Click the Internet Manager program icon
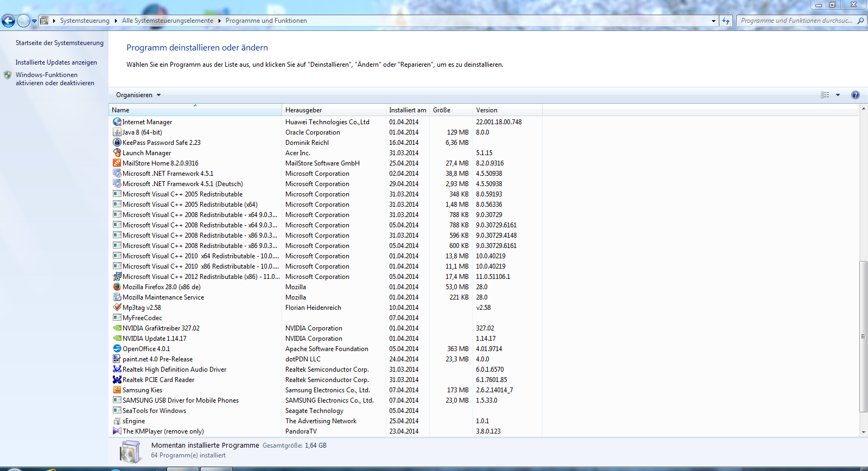Screen dimensions: 868x471 pos(117,122)
